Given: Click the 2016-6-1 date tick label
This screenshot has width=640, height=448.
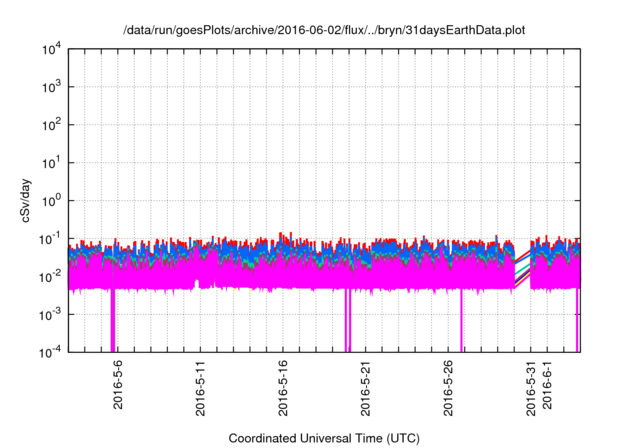Looking at the screenshot, I should 547,384.
